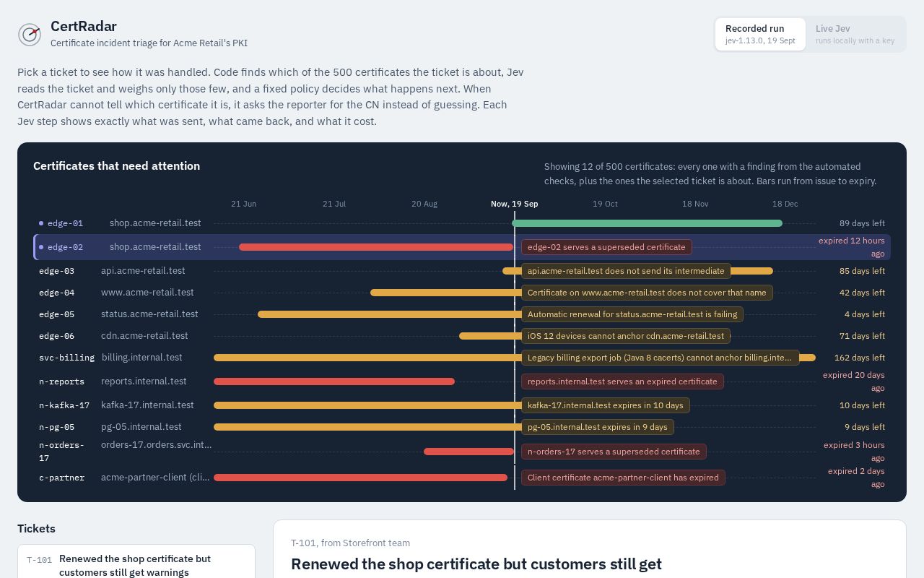This screenshot has width=924, height=578.
Task: Open finding 'Automatic renewal for status.acme-retail.test is failing'
Action: [x=632, y=314]
